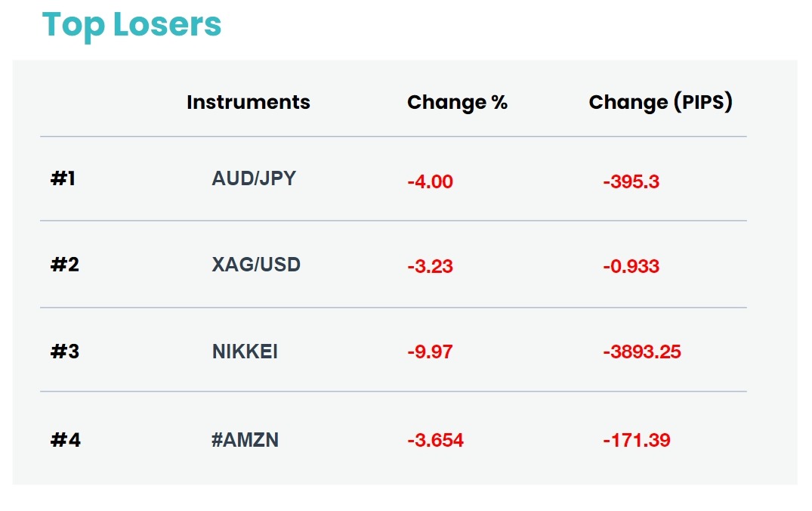812x511 pixels.
Task: Click the -171.39 pips value
Action: pos(637,441)
